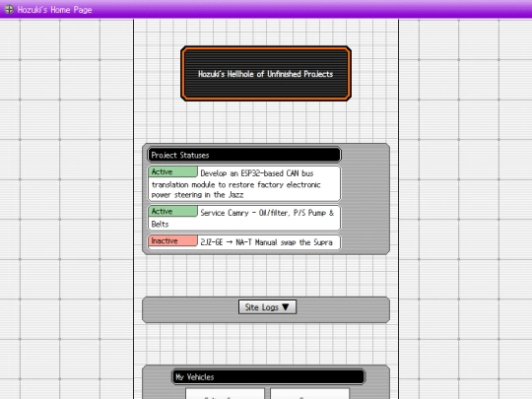This screenshot has width=532, height=399.
Task: Click the down arrow in Site Logs button
Action: (286, 306)
